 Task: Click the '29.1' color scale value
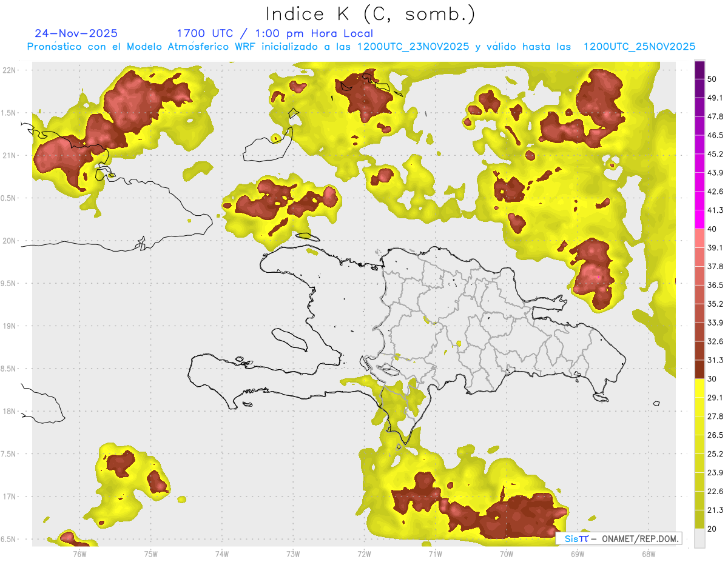coord(715,398)
